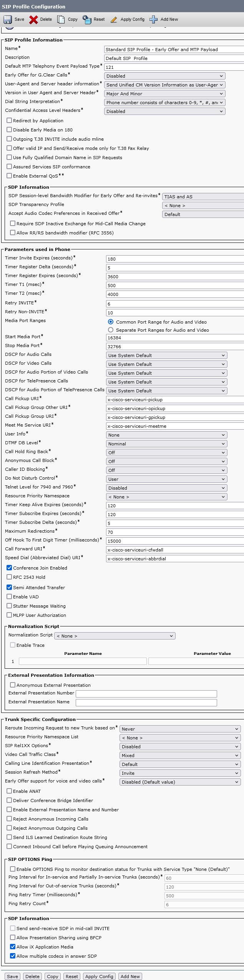The height and width of the screenshot is (980, 244).
Task: Uncheck Conference Join Enabled
Action: click(9, 568)
